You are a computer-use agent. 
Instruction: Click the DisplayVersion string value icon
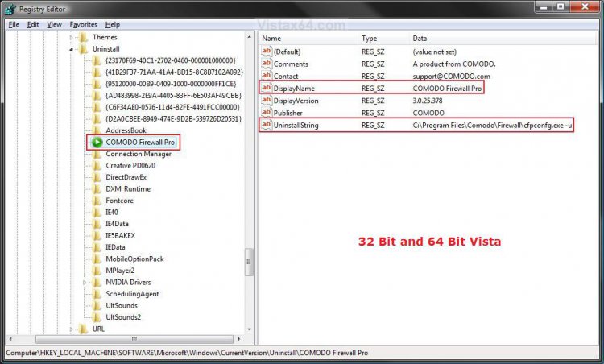tap(267, 101)
